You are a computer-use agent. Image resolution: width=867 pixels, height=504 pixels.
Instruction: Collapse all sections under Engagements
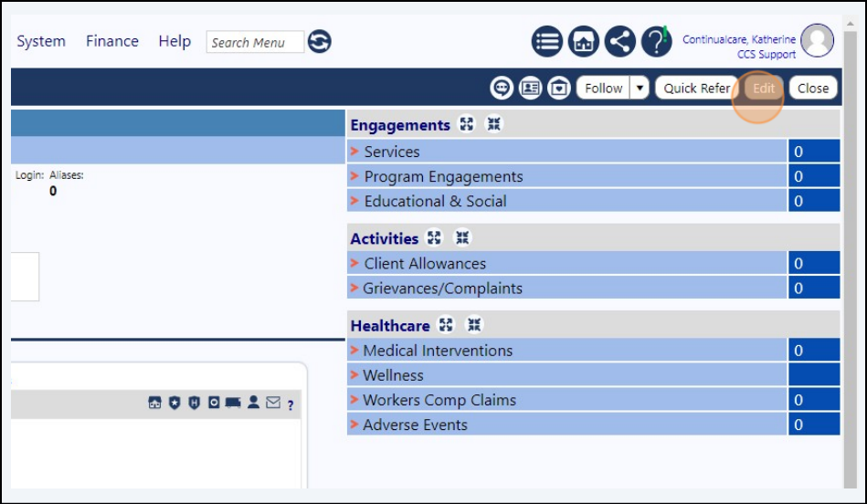coord(493,124)
